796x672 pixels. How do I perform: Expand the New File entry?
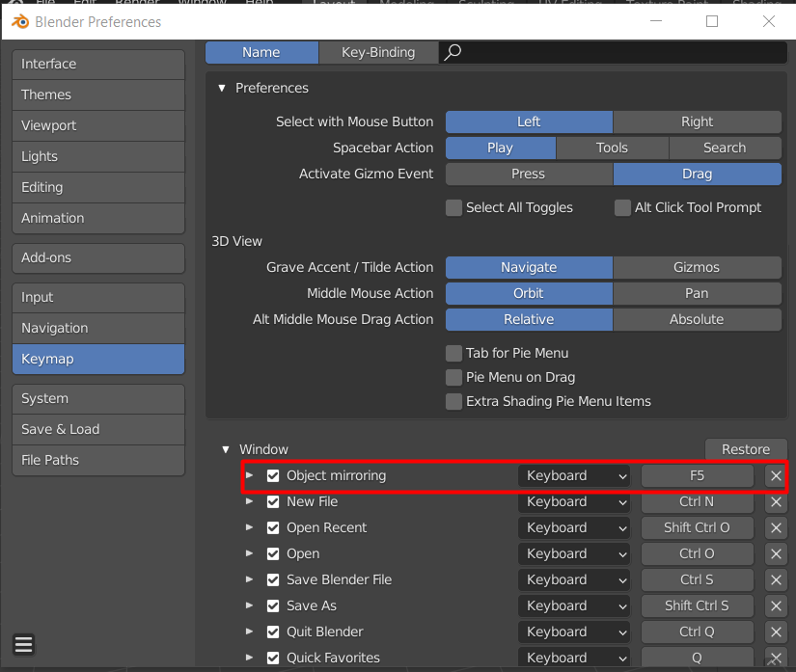tap(249, 501)
